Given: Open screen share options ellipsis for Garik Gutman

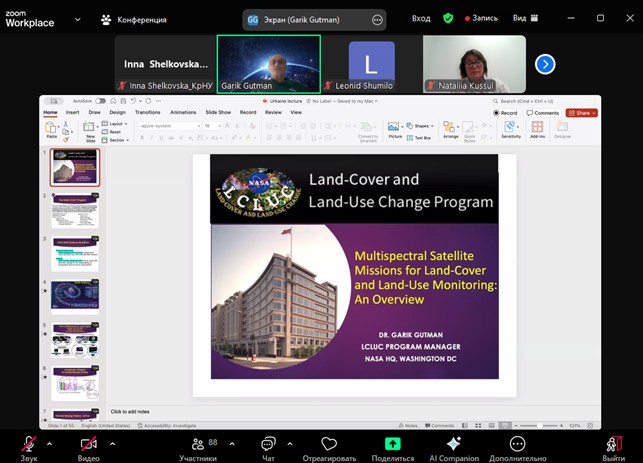Looking at the screenshot, I should (377, 20).
